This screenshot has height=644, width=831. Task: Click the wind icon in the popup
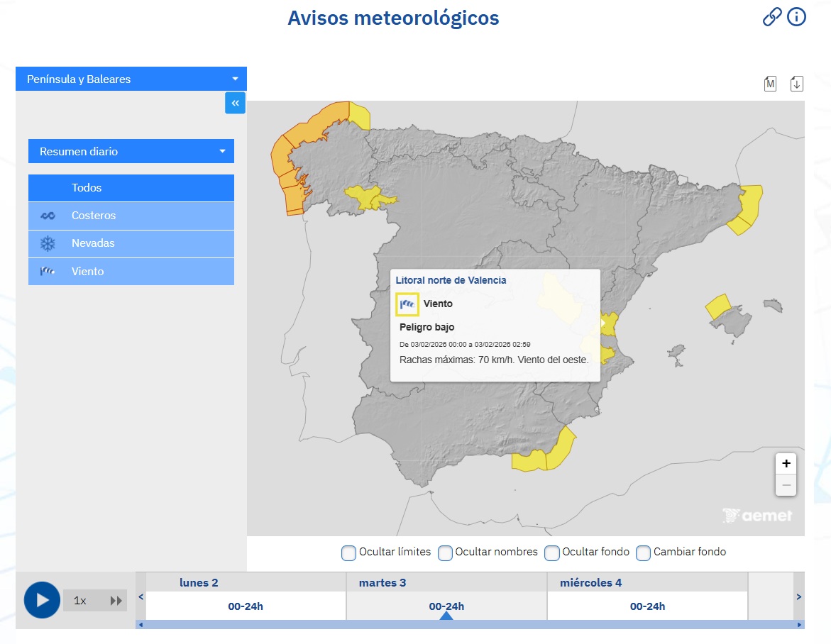point(407,304)
